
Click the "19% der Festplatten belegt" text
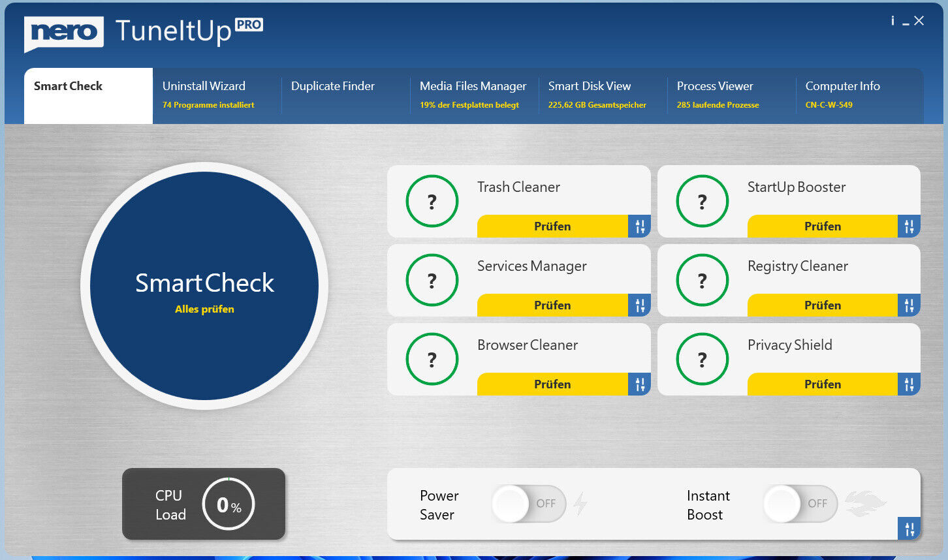click(469, 105)
